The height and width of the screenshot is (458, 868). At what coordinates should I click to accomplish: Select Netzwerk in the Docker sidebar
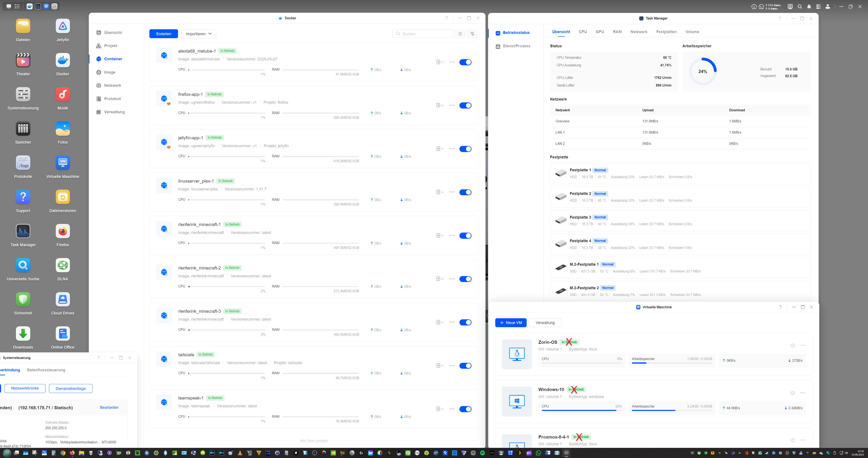[112, 86]
